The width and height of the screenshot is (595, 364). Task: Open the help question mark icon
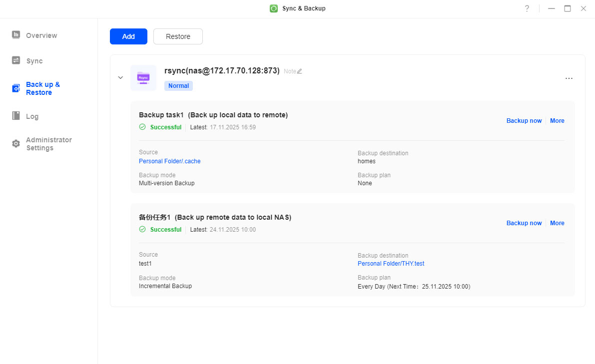click(527, 8)
